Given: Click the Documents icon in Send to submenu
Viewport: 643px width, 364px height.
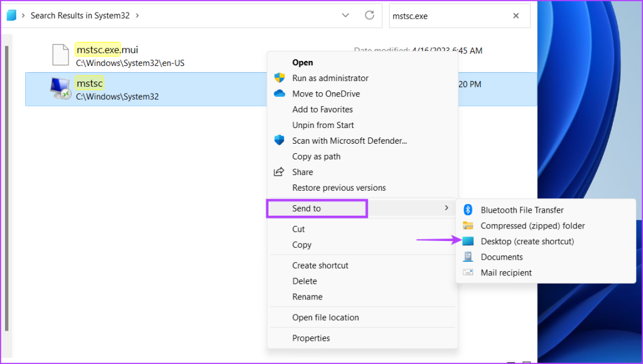Looking at the screenshot, I should 468,257.
